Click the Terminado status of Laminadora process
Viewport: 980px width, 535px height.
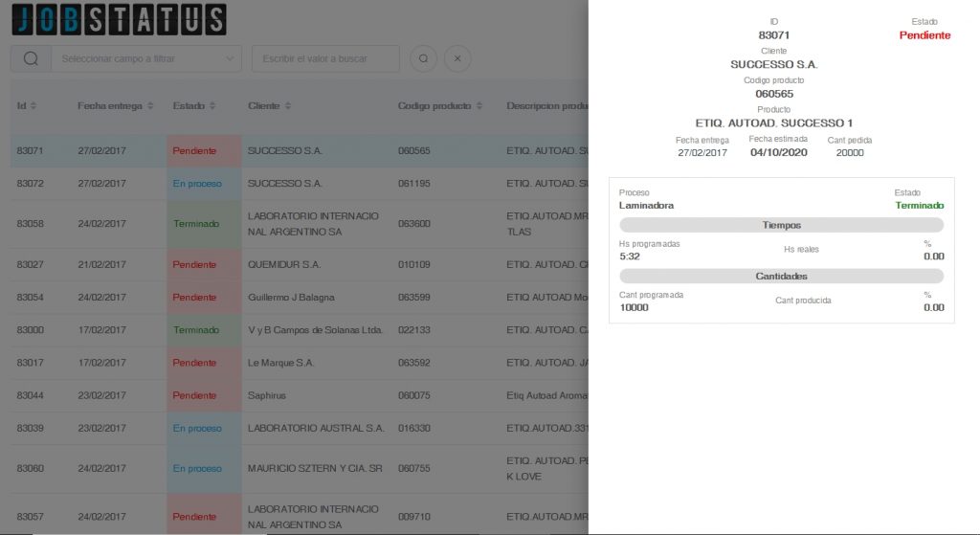(x=919, y=205)
